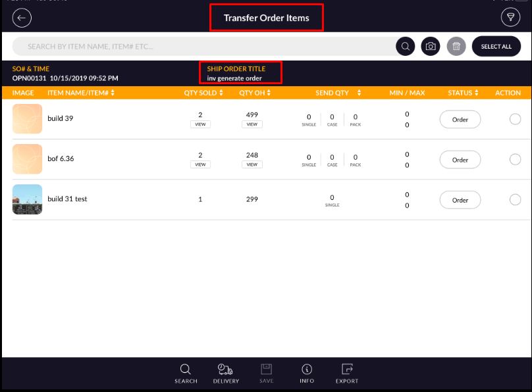Open Search in the bottom toolbar
Image resolution: width=532 pixels, height=392 pixels.
[x=186, y=373]
